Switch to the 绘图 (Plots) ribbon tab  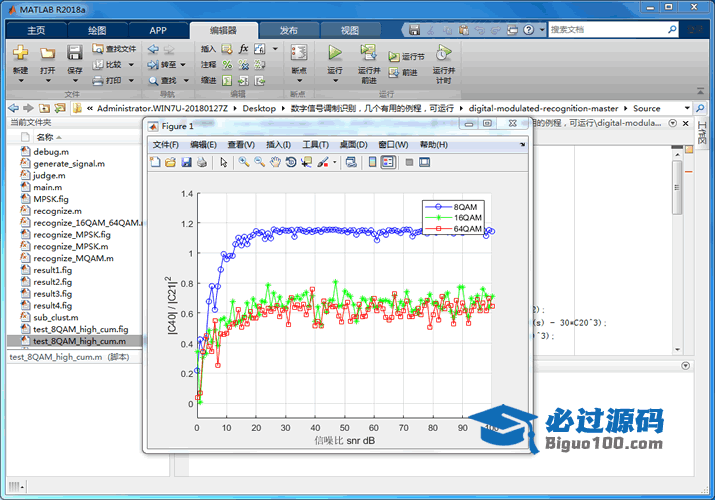96,30
